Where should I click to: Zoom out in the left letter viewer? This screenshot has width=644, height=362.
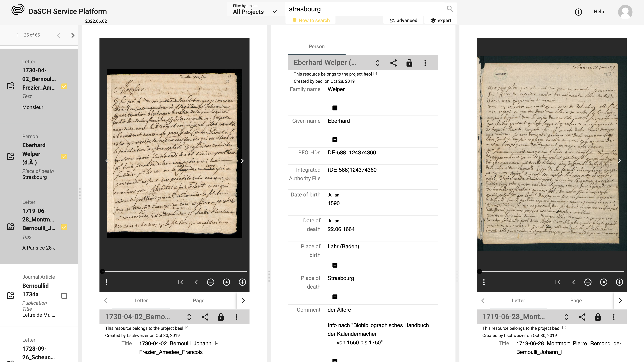tap(211, 282)
